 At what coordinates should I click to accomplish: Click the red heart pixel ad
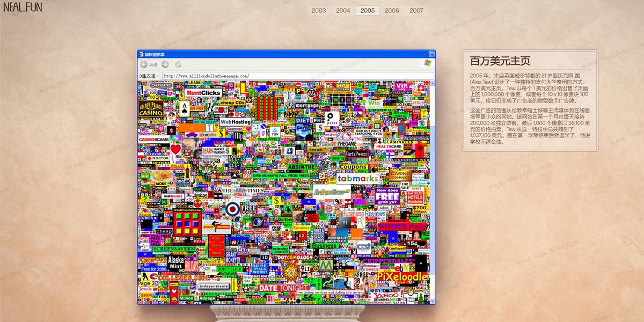coord(175,150)
